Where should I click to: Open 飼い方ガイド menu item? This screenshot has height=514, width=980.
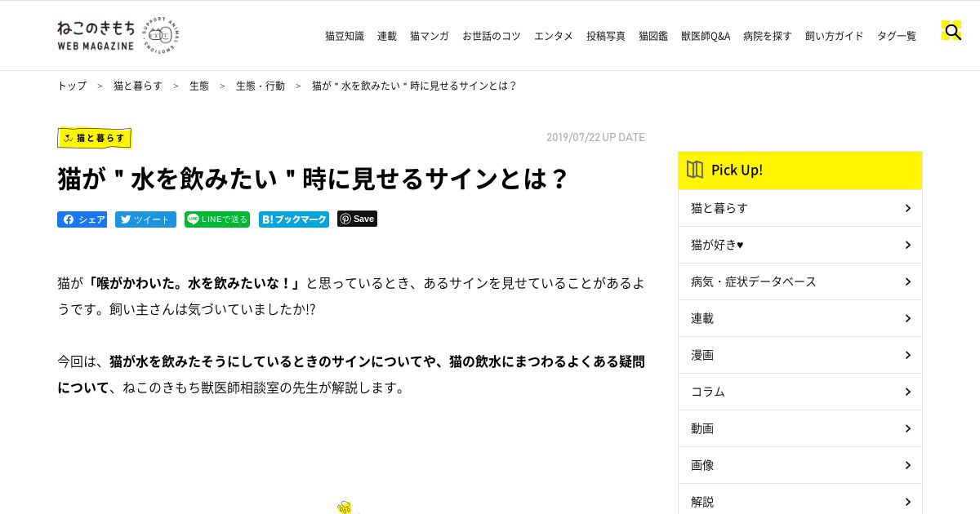click(835, 36)
